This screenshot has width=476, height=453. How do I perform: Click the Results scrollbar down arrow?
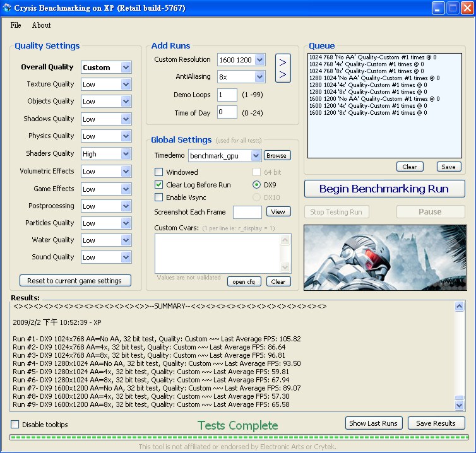pos(460,405)
